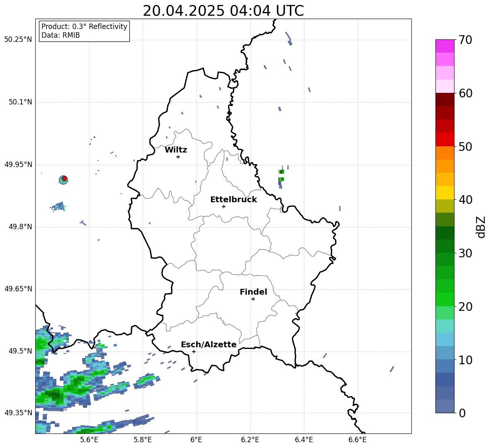Click the colorbar tick label 70
Screen dimensions: 491x448
[x=465, y=40]
